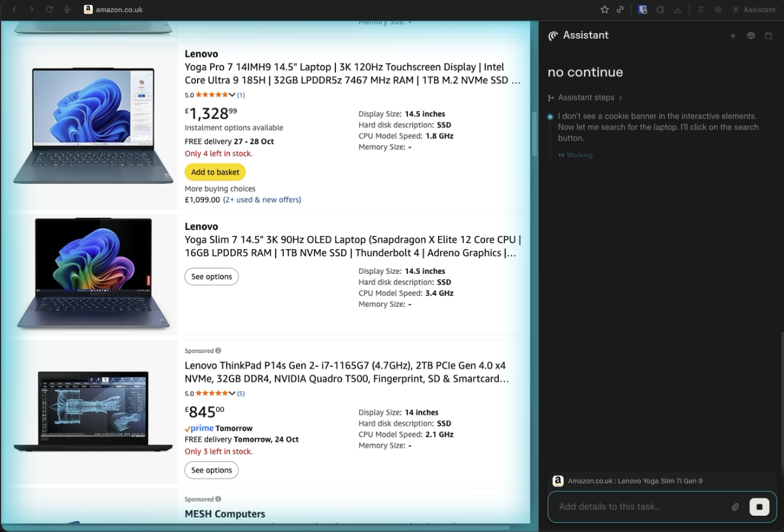The image size is (784, 532).
Task: Reload the page with the refresh icon
Action: 50,10
